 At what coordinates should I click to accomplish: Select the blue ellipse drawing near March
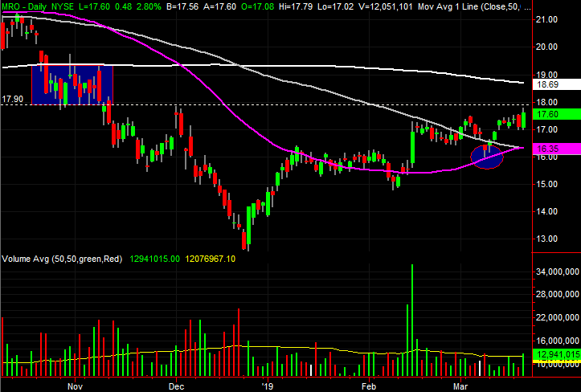click(x=487, y=157)
